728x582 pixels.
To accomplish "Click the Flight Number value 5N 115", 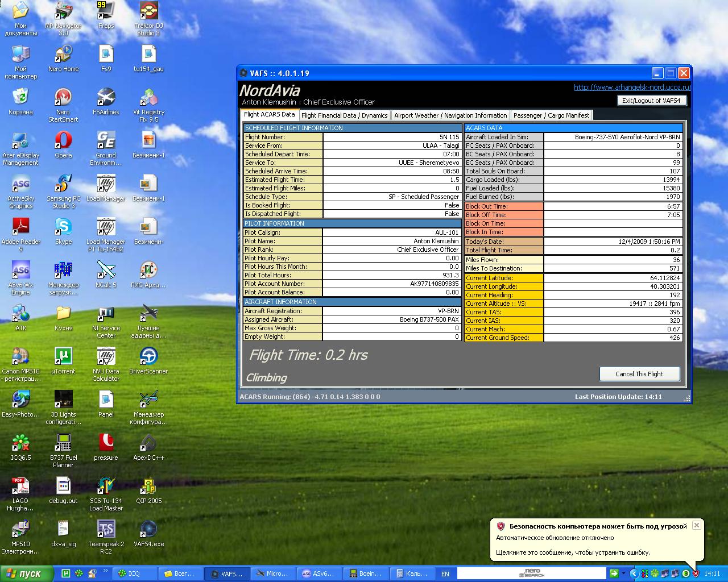I will tap(392, 137).
